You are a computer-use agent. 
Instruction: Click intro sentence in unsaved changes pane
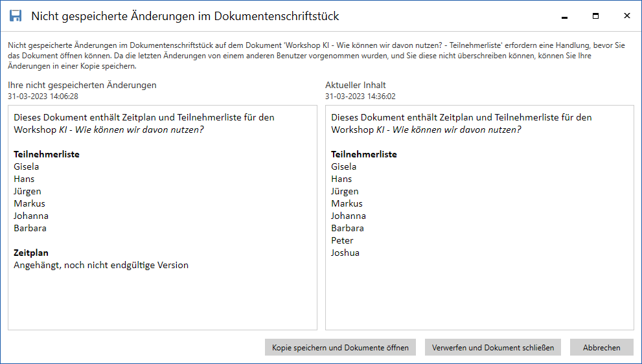coord(144,124)
